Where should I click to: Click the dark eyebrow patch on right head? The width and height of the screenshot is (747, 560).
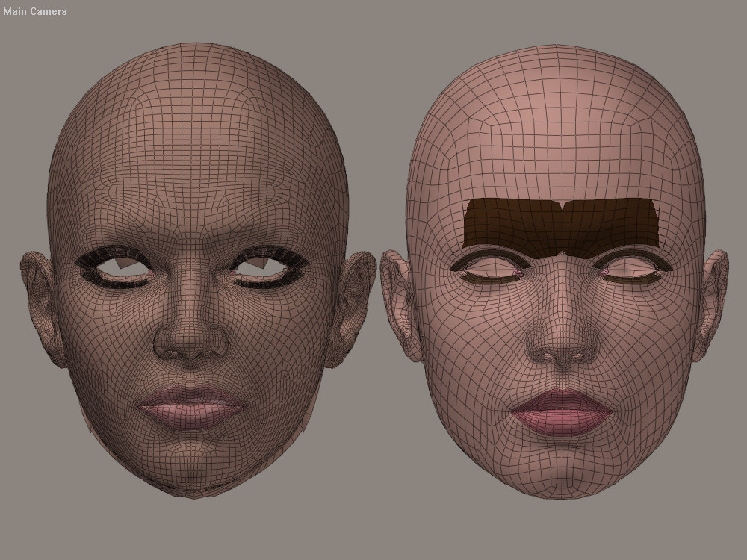[x=562, y=227]
